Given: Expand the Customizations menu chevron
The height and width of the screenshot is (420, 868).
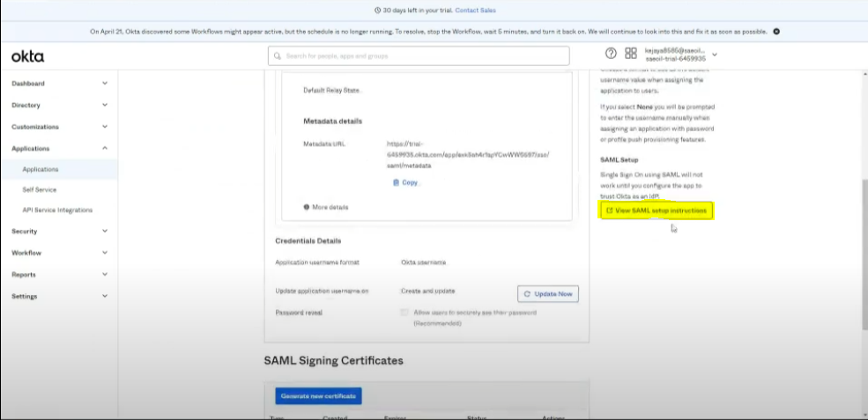Looking at the screenshot, I should pos(105,127).
